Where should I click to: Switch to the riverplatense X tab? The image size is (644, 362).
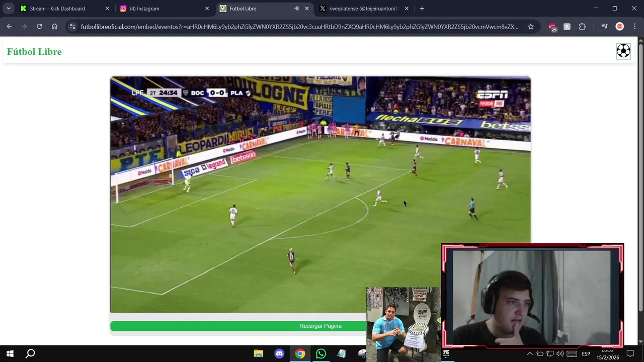[364, 9]
